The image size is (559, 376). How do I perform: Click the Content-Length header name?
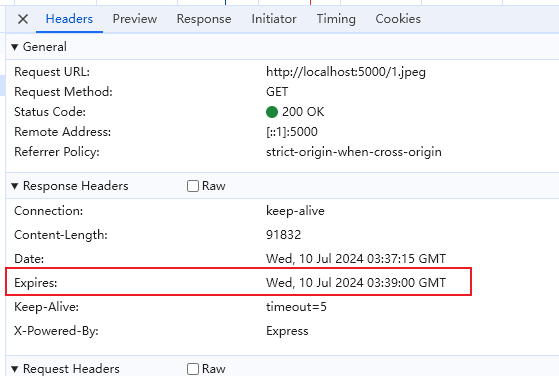(61, 235)
